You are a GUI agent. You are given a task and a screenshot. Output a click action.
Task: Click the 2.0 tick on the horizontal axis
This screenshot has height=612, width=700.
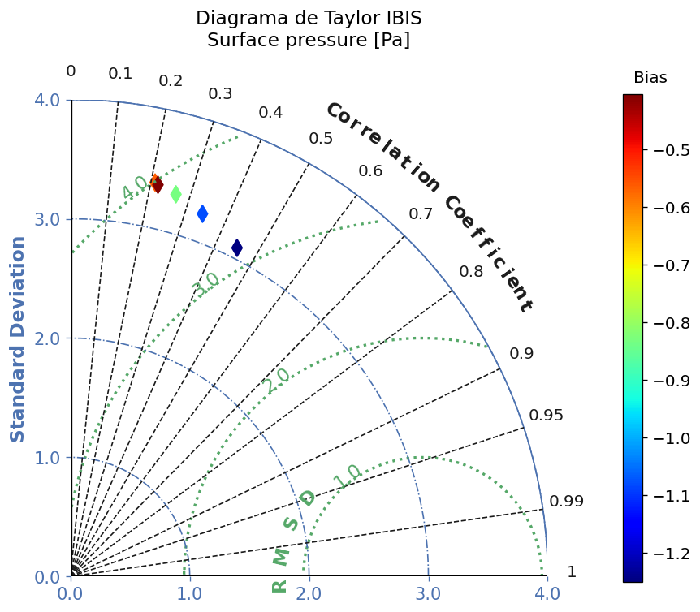click(309, 593)
